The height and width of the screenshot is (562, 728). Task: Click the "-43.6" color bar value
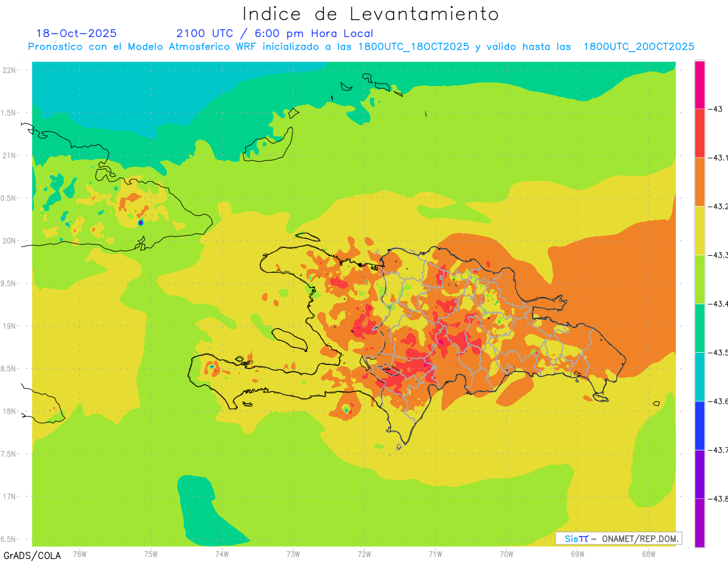pyautogui.click(x=718, y=401)
